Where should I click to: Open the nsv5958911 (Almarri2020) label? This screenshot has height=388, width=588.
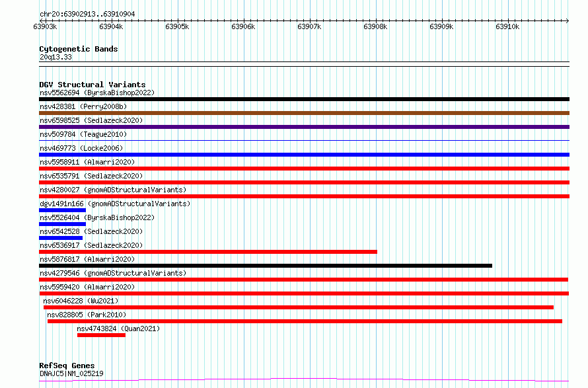[x=87, y=162]
